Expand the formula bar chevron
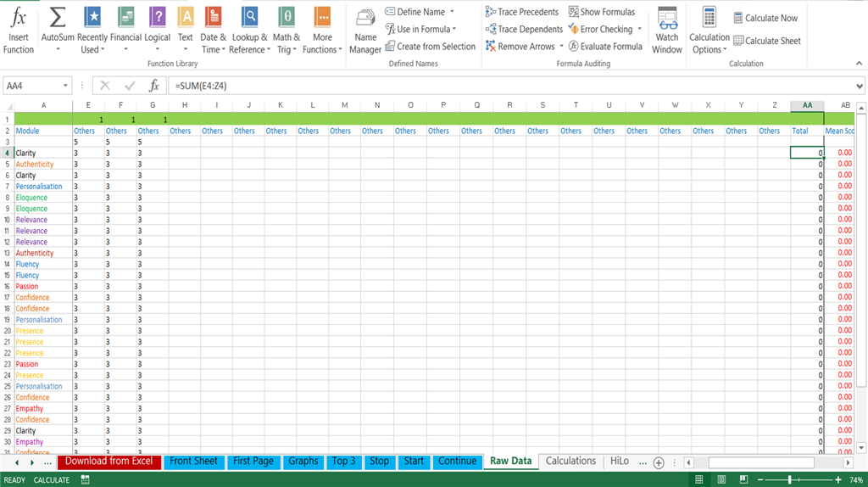The width and height of the screenshot is (868, 487). [x=860, y=86]
